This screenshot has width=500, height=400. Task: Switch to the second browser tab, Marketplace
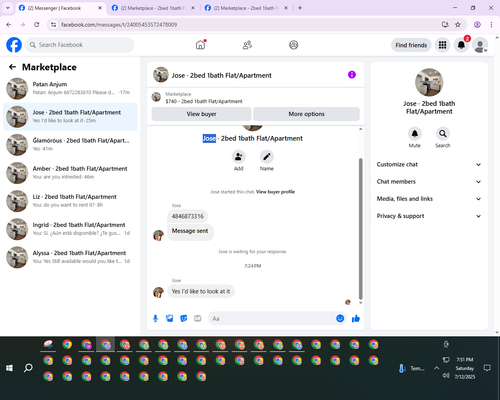click(x=153, y=8)
